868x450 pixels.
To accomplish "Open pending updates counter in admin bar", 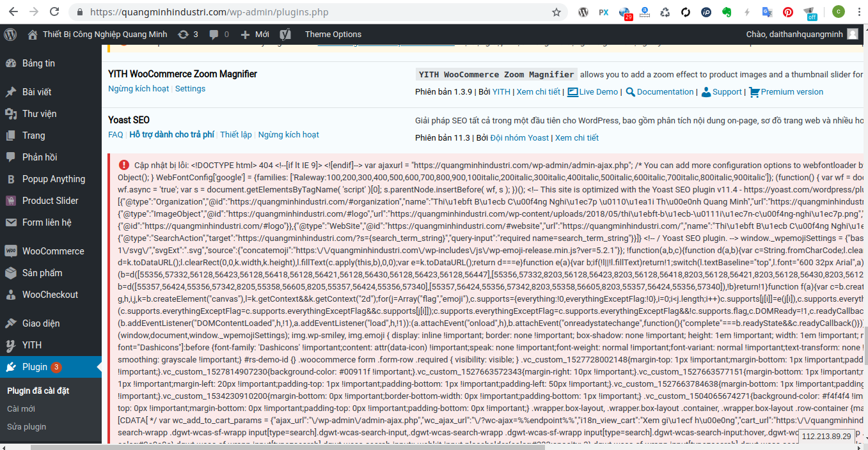I will point(188,35).
